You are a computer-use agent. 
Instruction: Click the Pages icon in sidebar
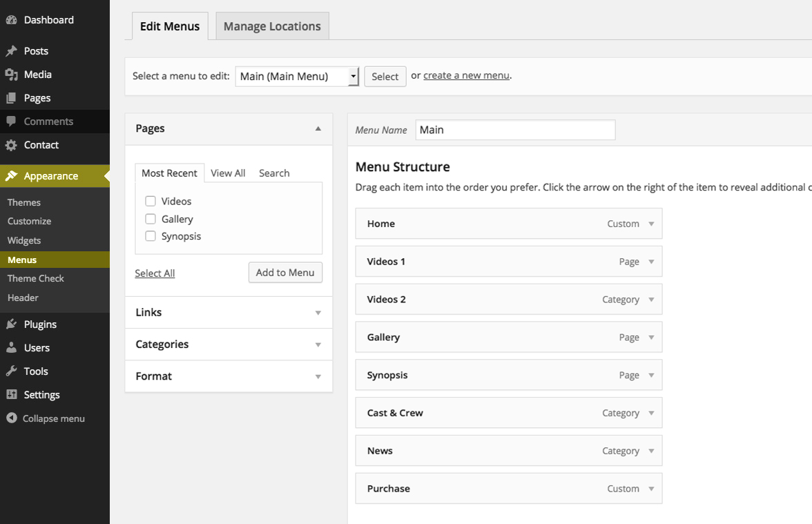(11, 98)
